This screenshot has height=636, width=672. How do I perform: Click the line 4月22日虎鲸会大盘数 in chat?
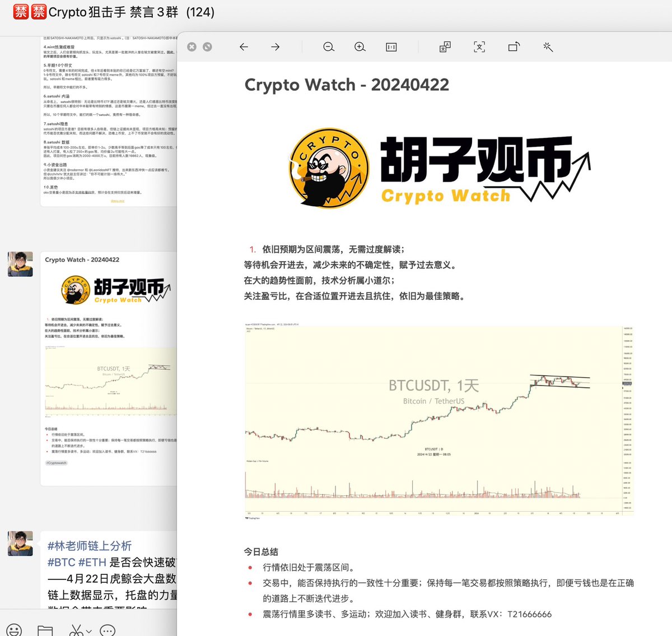pos(112,578)
